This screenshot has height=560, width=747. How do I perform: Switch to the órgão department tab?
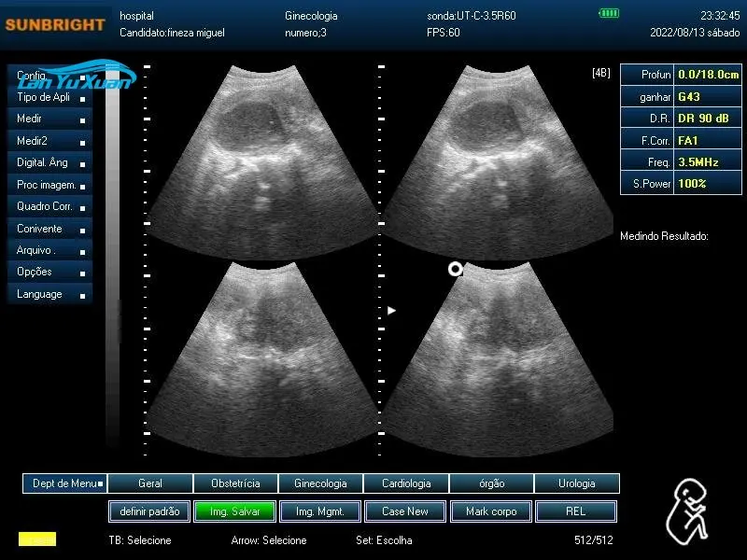[492, 483]
